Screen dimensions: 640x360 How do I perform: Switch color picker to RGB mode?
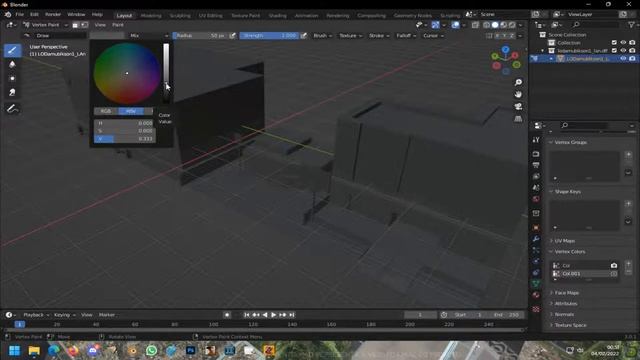[x=106, y=111]
